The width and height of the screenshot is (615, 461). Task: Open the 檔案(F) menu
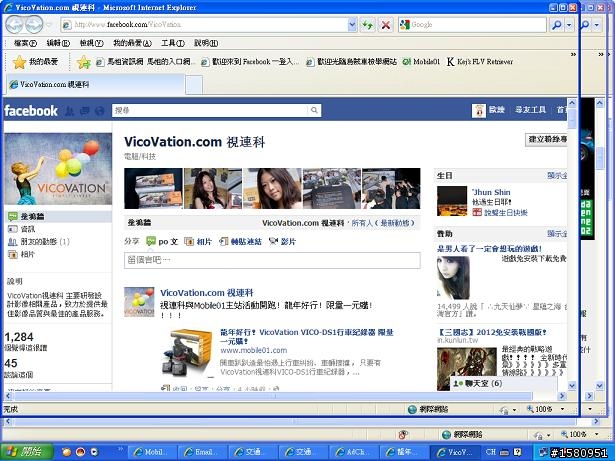(25, 43)
